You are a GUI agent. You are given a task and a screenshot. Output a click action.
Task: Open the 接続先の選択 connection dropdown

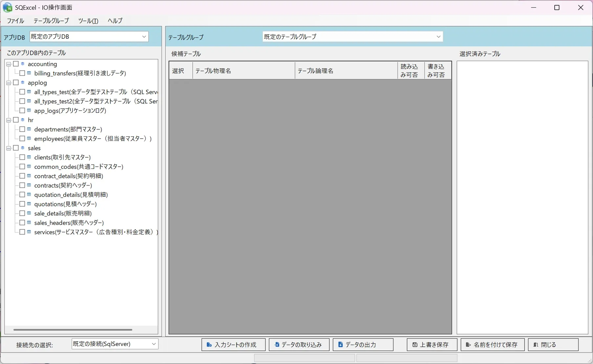pyautogui.click(x=115, y=344)
